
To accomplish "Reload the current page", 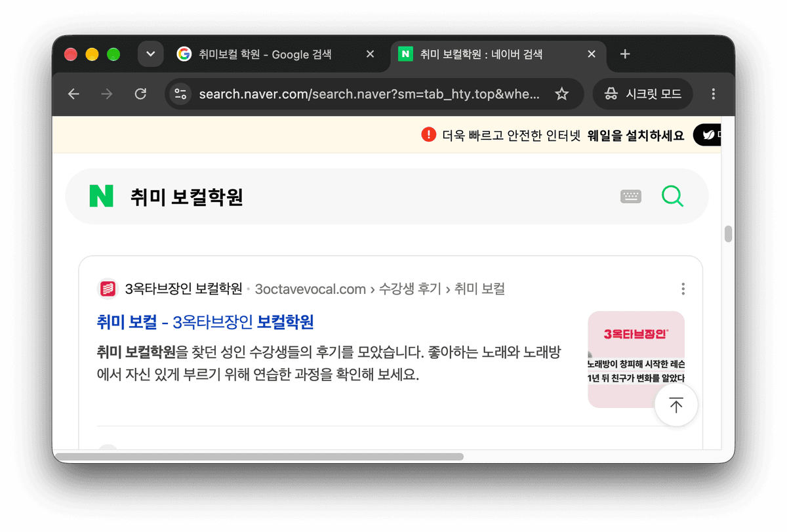I will click(x=140, y=94).
